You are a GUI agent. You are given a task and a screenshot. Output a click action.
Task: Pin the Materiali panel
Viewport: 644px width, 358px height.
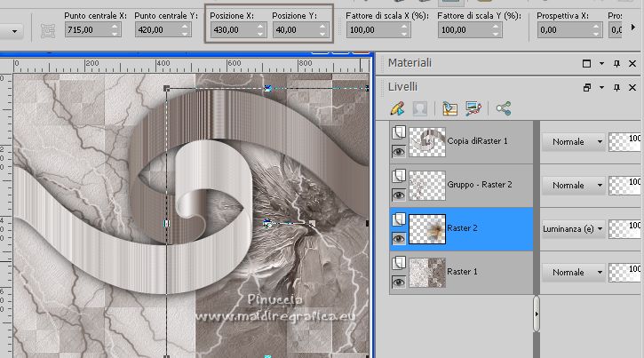(x=616, y=64)
